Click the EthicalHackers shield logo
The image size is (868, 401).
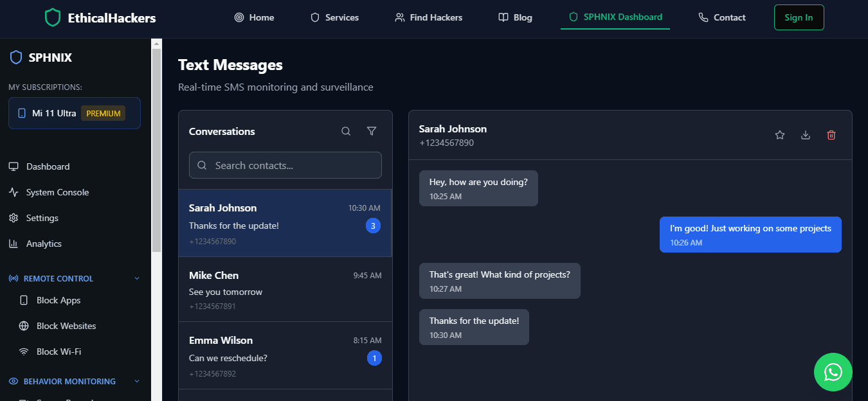[53, 17]
